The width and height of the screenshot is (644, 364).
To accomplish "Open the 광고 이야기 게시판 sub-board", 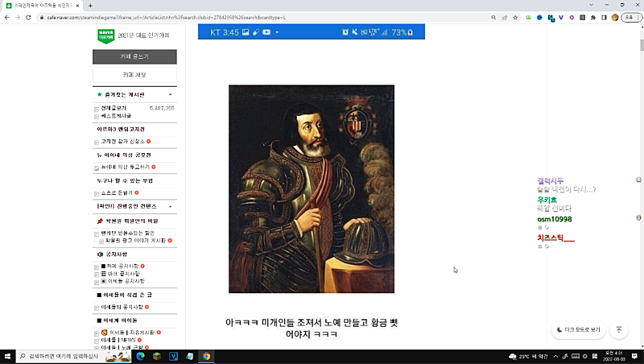I will 135,240.
